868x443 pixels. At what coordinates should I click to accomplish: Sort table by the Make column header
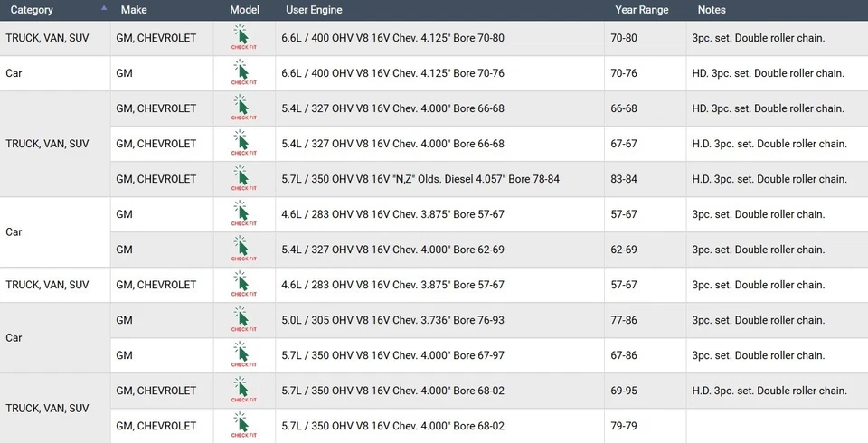coord(133,10)
